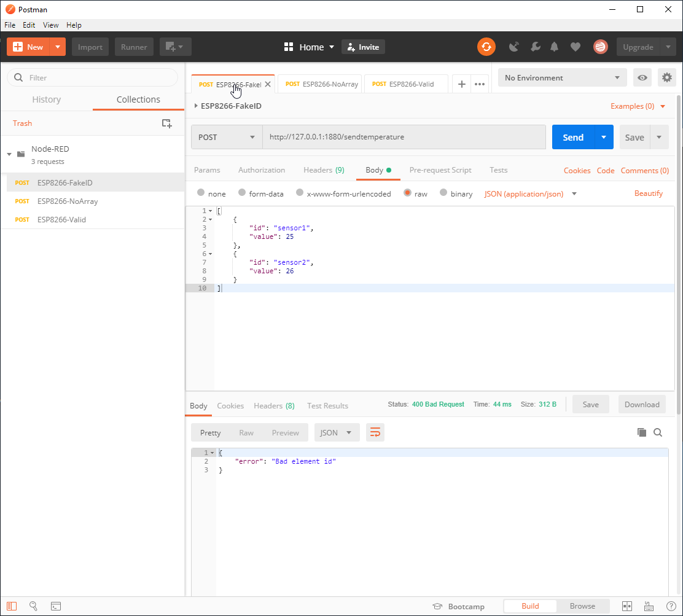Click the Home workspace grid icon

(x=288, y=47)
